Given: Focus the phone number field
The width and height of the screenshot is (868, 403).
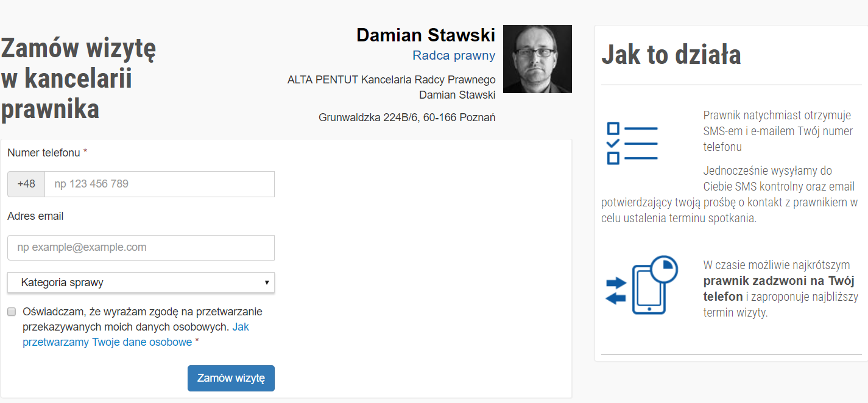Looking at the screenshot, I should 160,184.
